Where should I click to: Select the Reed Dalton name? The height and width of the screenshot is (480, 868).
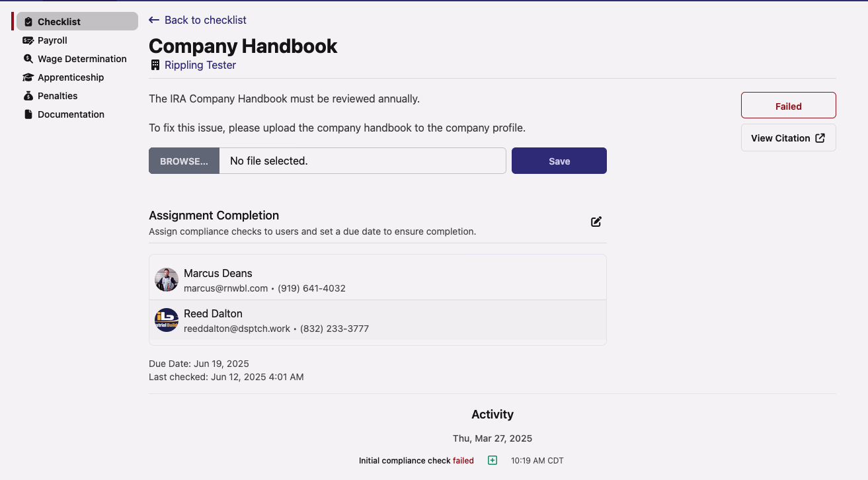(x=213, y=313)
